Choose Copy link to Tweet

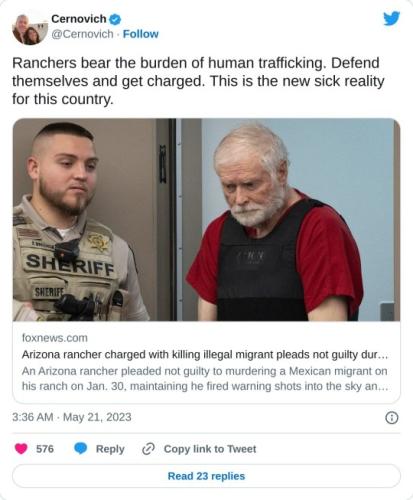pyautogui.click(x=210, y=449)
